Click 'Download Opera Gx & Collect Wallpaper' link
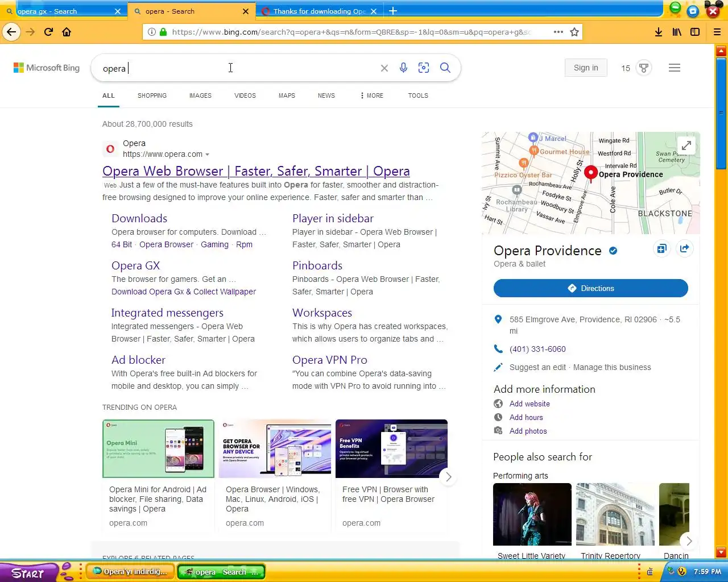Image resolution: width=728 pixels, height=582 pixels. click(184, 292)
